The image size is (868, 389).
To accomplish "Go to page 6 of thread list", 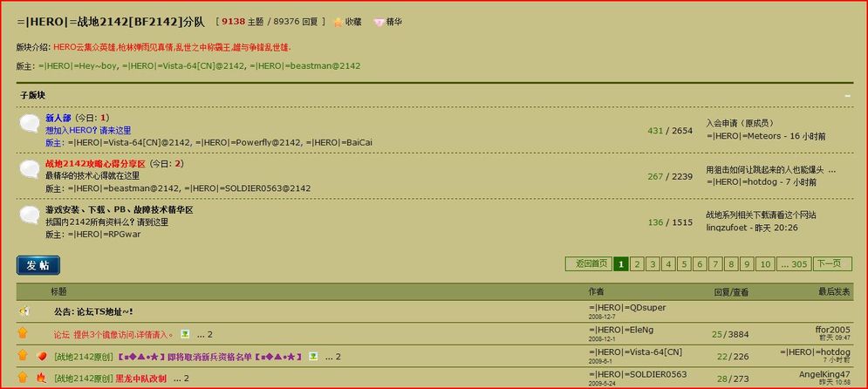I will pos(700,264).
